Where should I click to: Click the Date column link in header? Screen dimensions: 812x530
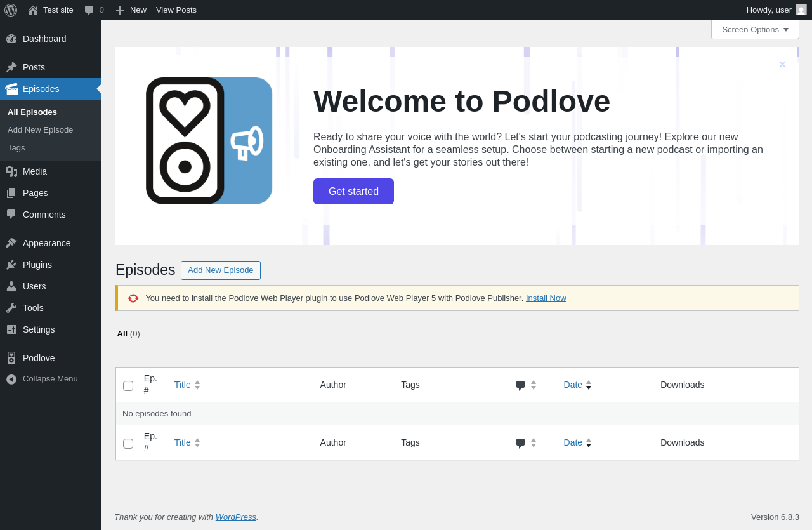click(573, 385)
